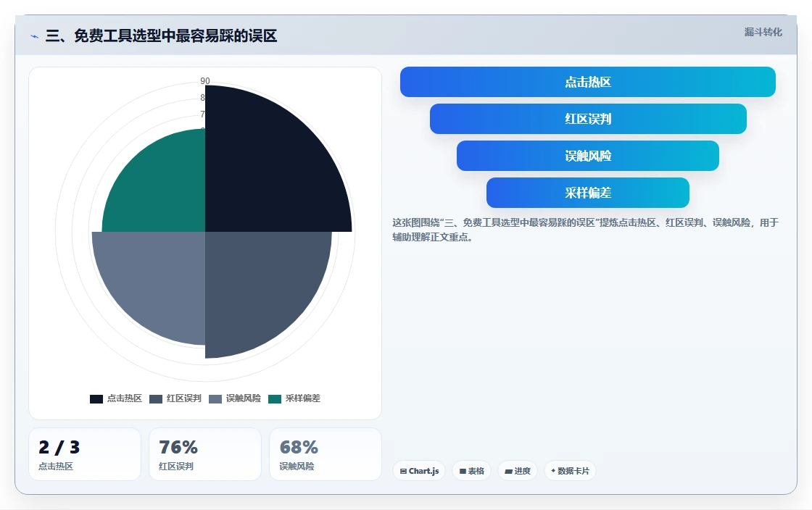The height and width of the screenshot is (510, 812).
Task: Click the 76% 红区误判 stat card
Action: tap(205, 454)
